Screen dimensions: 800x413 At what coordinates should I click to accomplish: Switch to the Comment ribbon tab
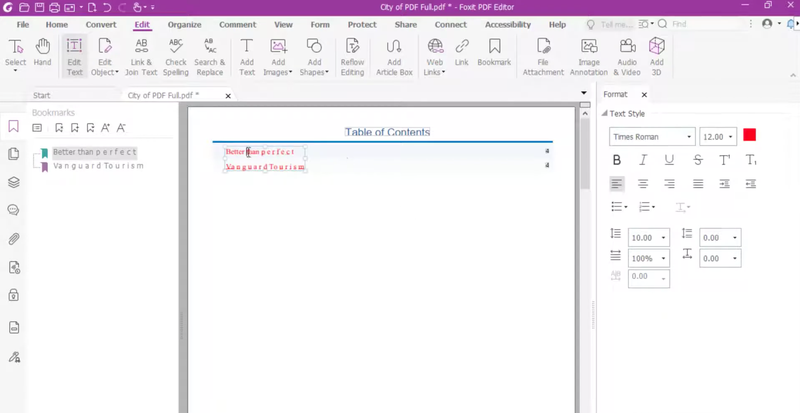238,25
